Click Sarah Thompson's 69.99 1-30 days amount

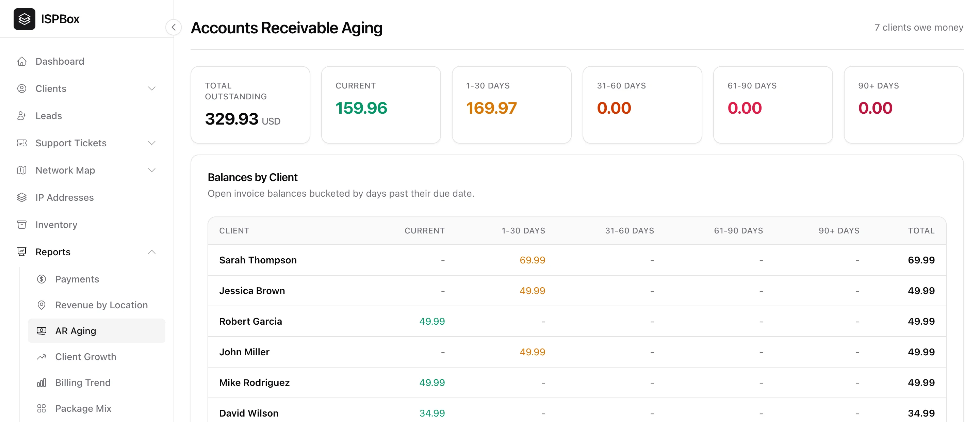tap(532, 260)
